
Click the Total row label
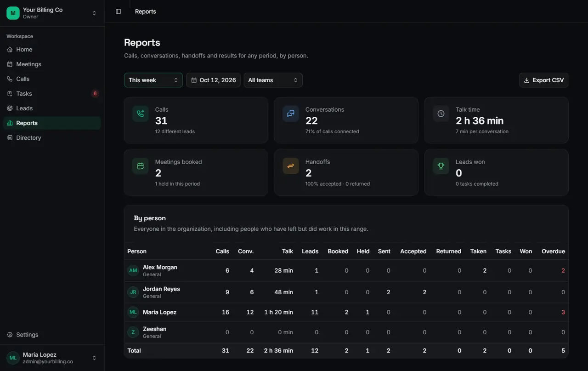point(134,351)
